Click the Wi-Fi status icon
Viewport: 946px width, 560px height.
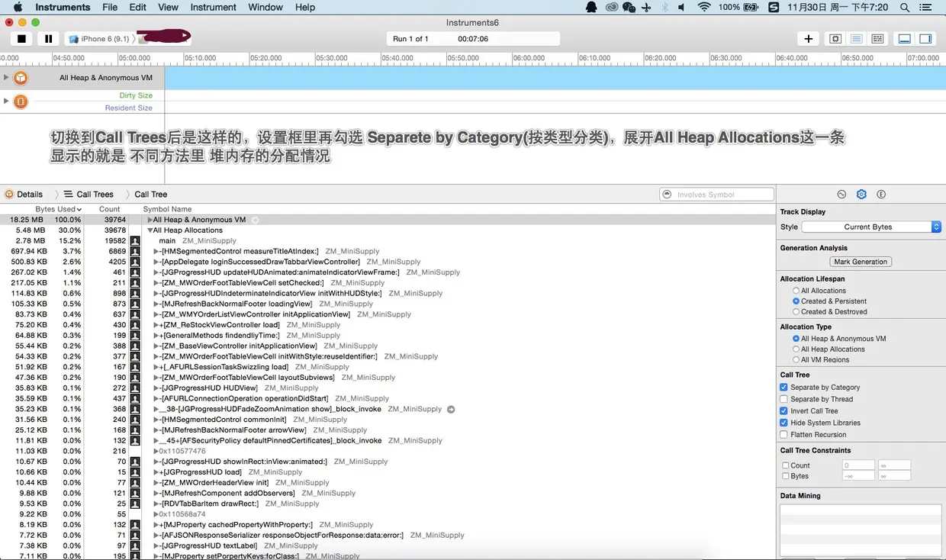[703, 7]
